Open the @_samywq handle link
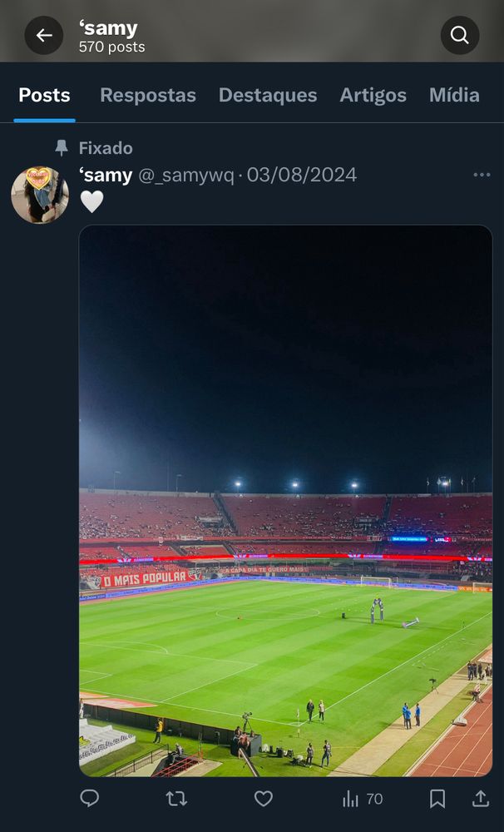Image resolution: width=504 pixels, height=832 pixels. 186,175
